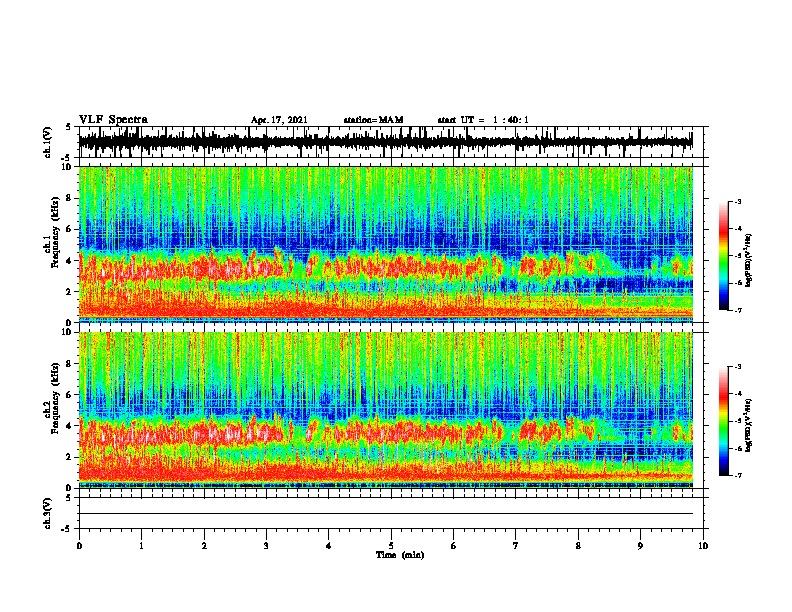The height and width of the screenshot is (612, 792).
Task: Click the ch.3(V) axis label
Action: (48, 513)
